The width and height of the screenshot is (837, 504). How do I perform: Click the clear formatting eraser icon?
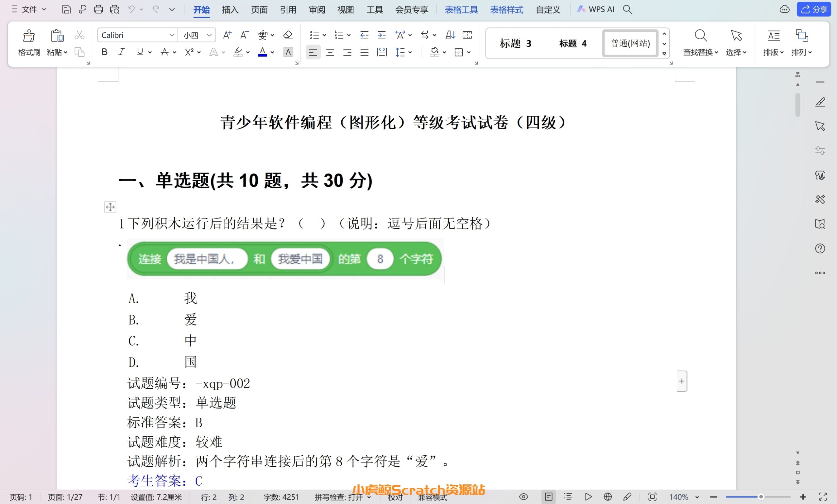(288, 35)
